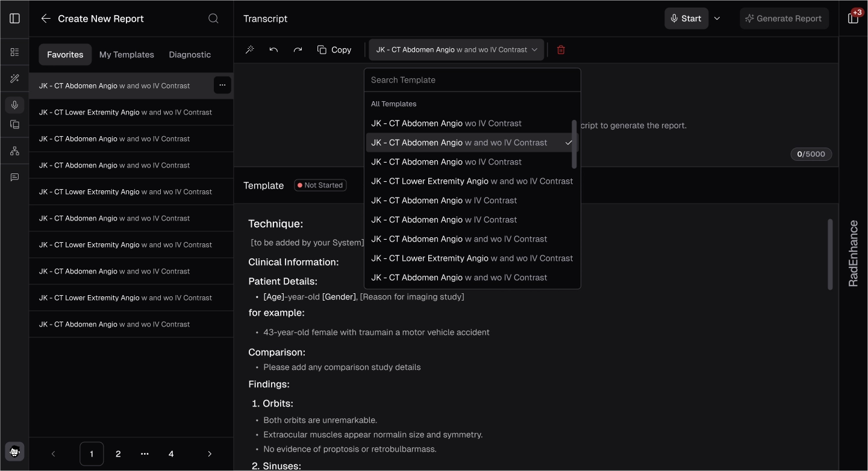Screen dimensions: 868x471
Task: Go to previous page of favorites
Action: (53, 454)
